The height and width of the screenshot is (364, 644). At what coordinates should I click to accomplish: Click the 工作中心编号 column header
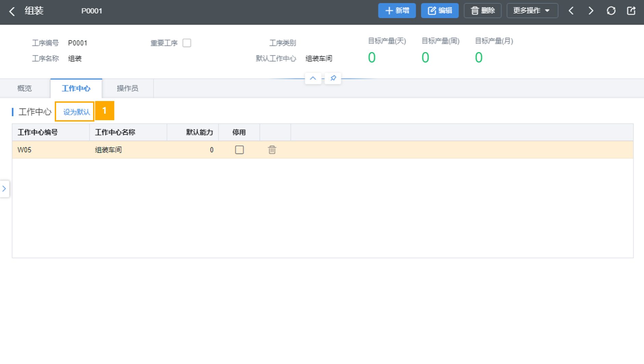tap(51, 132)
